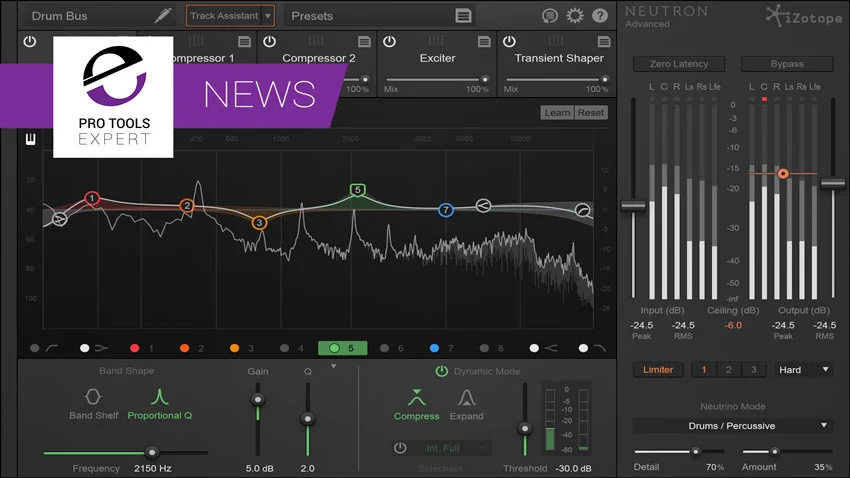This screenshot has width=850, height=478.
Task: Select the green EQ node 5
Action: [357, 190]
